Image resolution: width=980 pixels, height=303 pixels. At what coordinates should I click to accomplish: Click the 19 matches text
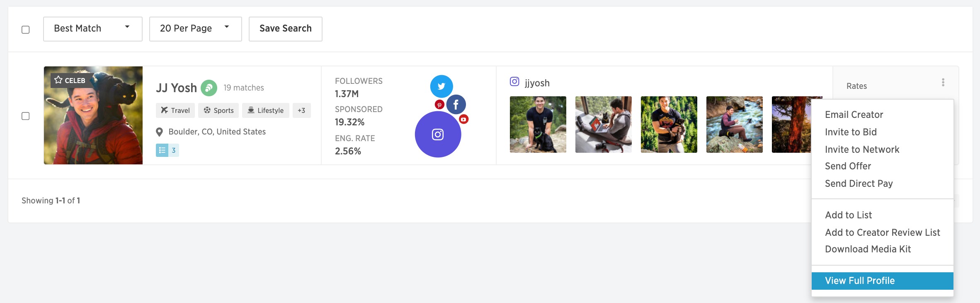coord(244,88)
